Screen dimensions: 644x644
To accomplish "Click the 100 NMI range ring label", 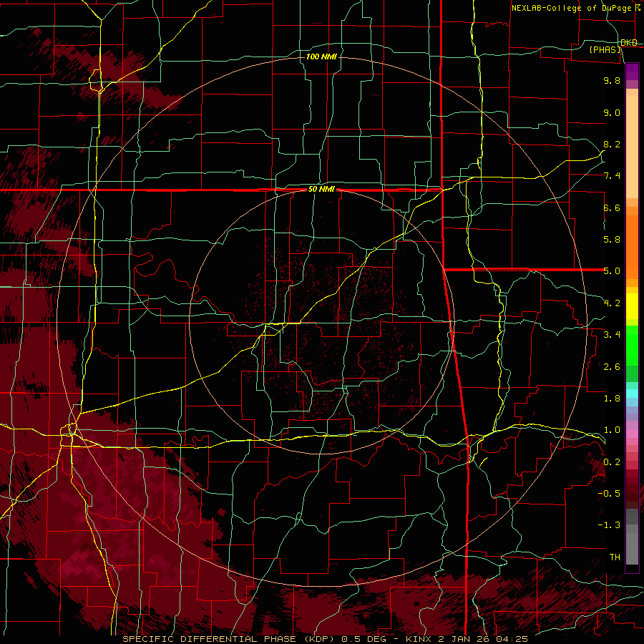I will coord(321,57).
